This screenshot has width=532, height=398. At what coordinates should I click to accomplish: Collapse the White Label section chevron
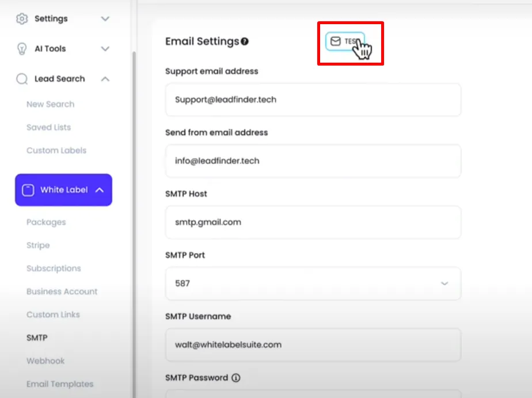click(100, 190)
